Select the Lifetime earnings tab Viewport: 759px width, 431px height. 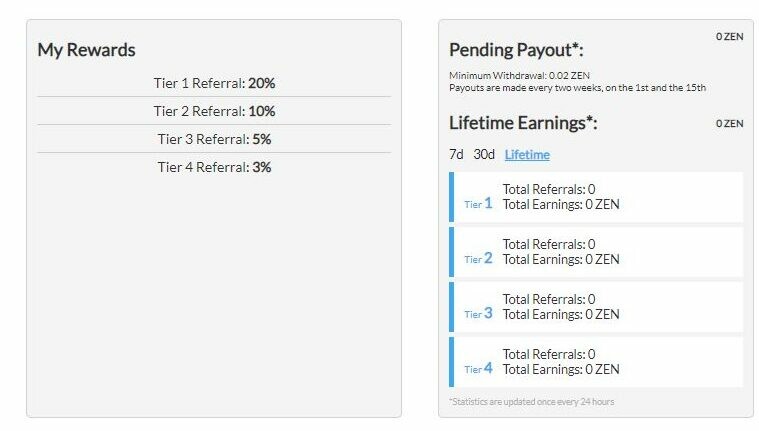pyautogui.click(x=527, y=155)
